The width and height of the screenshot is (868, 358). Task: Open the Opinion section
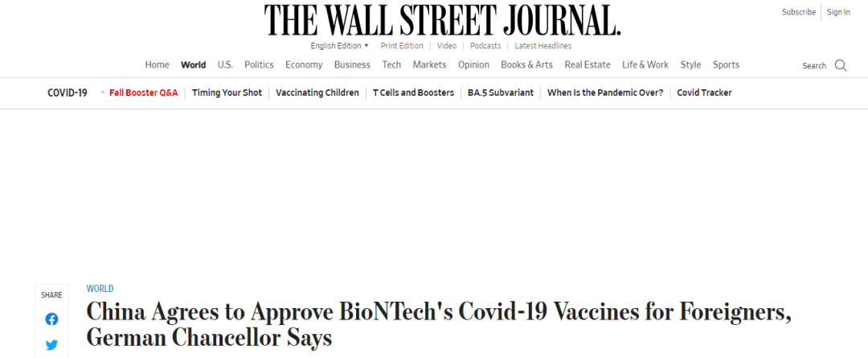point(473,65)
